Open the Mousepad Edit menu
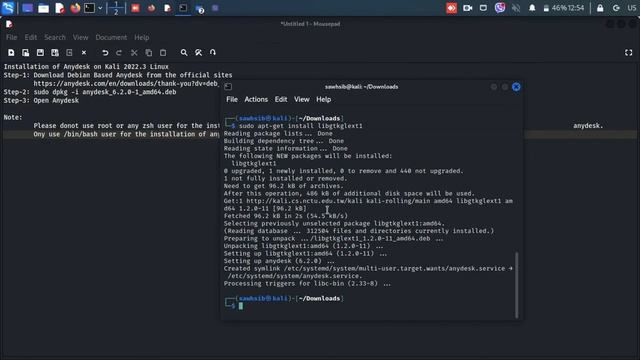This screenshot has width=640, height=360. [x=31, y=38]
